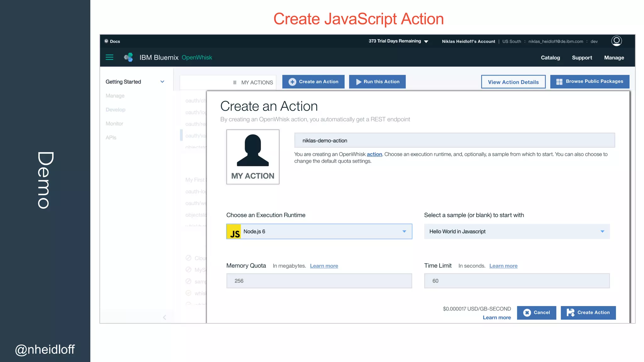Image resolution: width=644 pixels, height=362 pixels.
Task: Collapse the sidebar with left chevron
Action: coord(164,317)
